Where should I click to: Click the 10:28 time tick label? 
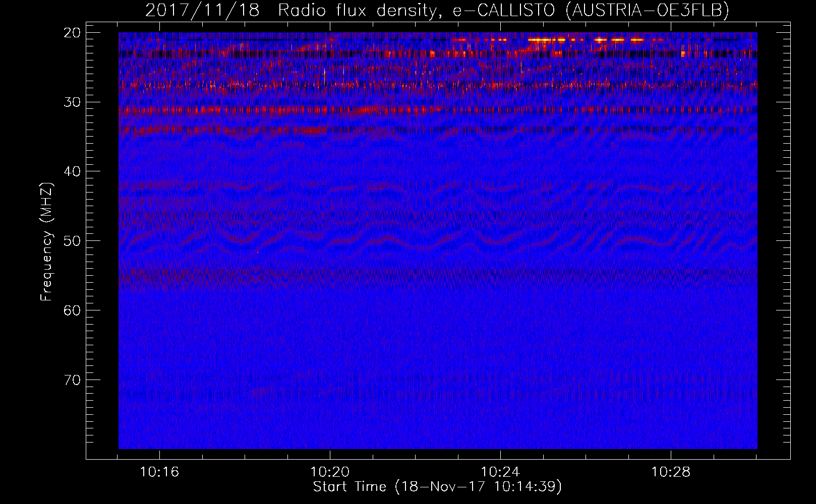point(671,472)
